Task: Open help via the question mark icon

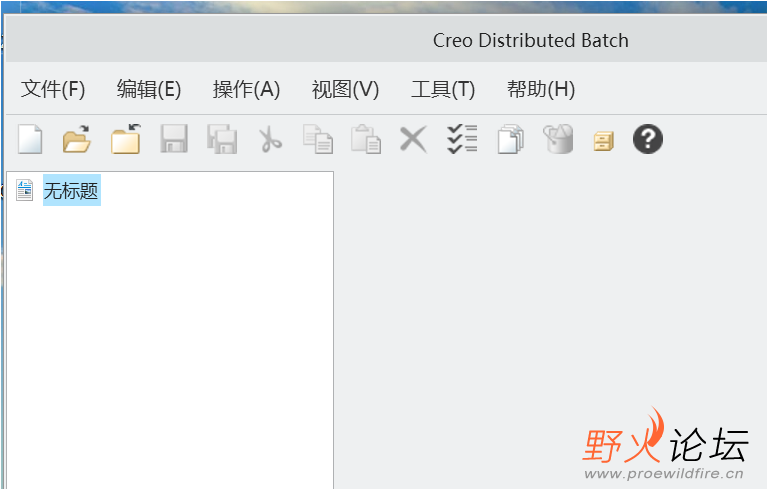Action: tap(648, 139)
